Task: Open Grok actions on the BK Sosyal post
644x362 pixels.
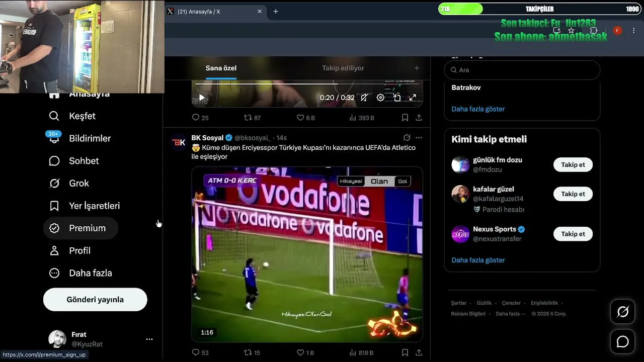Action: tap(407, 138)
